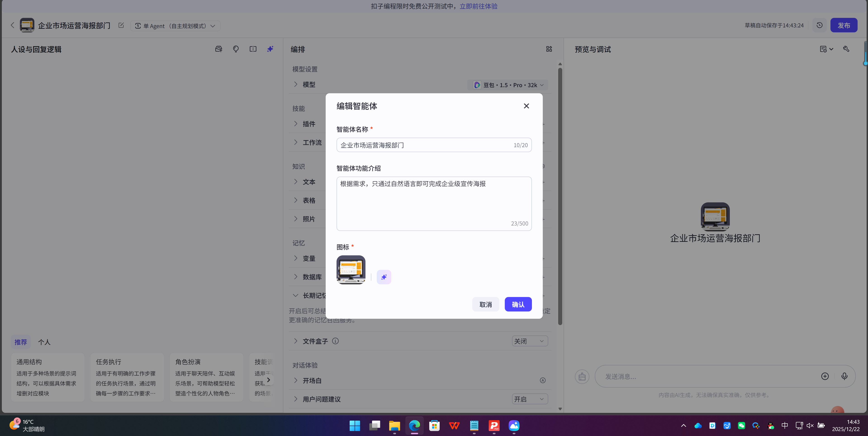This screenshot has height=436, width=868.
Task: Open the 单 Agent mode dropdown
Action: pos(175,26)
